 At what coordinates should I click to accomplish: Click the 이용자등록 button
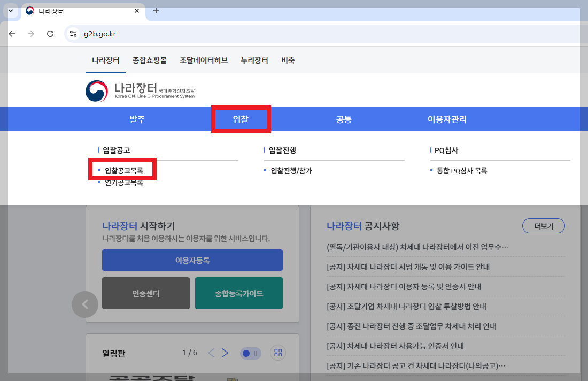click(x=192, y=260)
